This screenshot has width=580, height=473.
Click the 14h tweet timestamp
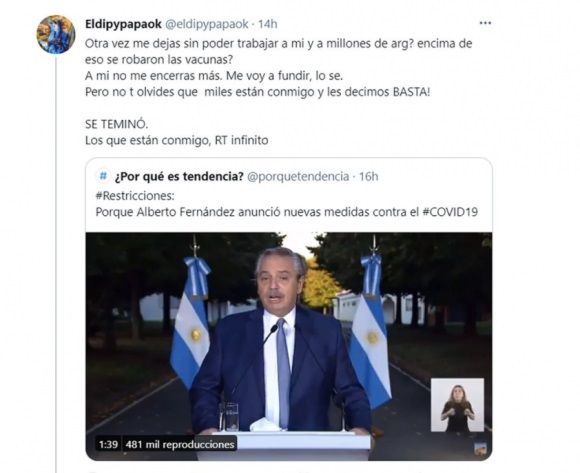point(267,24)
